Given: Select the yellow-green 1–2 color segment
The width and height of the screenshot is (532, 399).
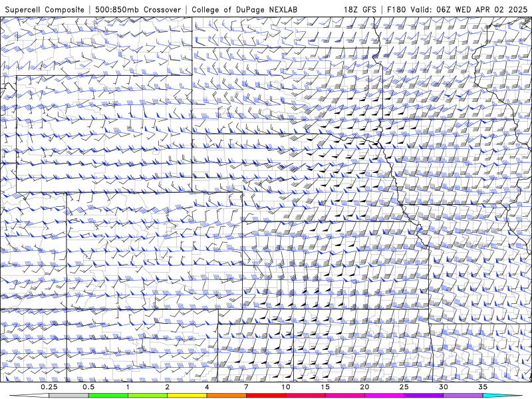Looking at the screenshot, I should 147,396.
